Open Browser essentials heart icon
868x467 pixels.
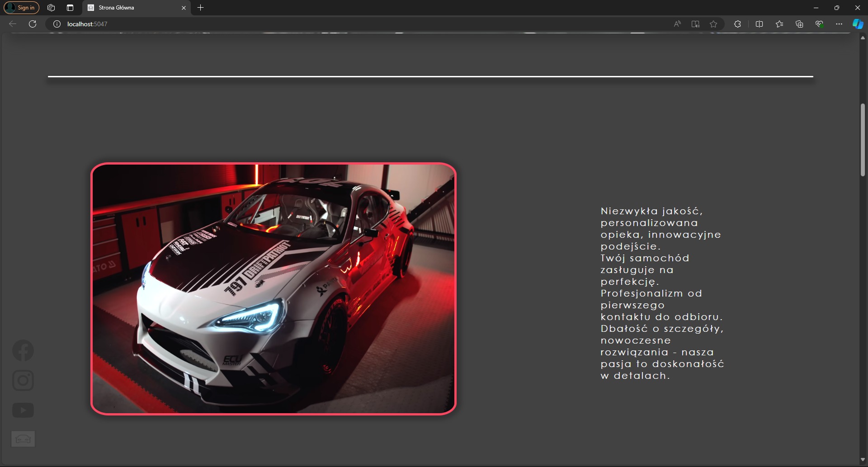[819, 24]
